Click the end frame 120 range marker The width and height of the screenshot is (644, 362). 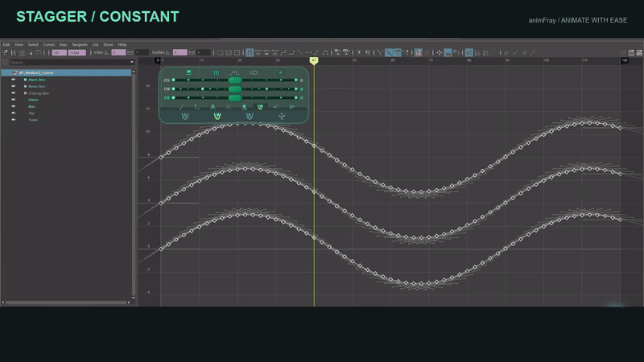[x=625, y=60]
